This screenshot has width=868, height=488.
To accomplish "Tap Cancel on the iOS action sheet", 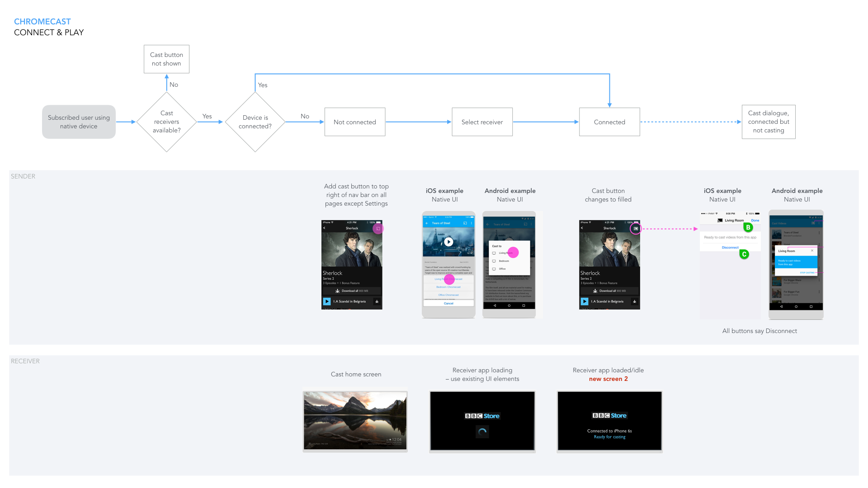I will [448, 303].
